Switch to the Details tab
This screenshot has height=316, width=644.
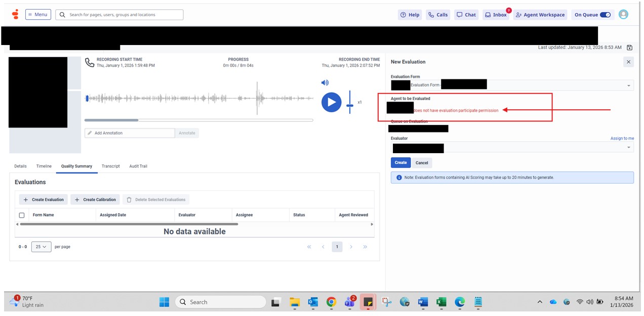(20, 166)
